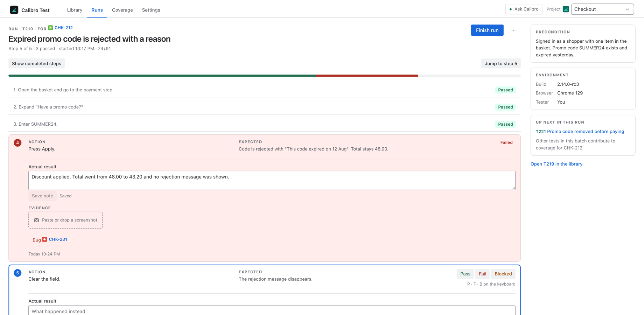Edit the step 4 actual result text
644x315 pixels.
pyautogui.click(x=272, y=180)
